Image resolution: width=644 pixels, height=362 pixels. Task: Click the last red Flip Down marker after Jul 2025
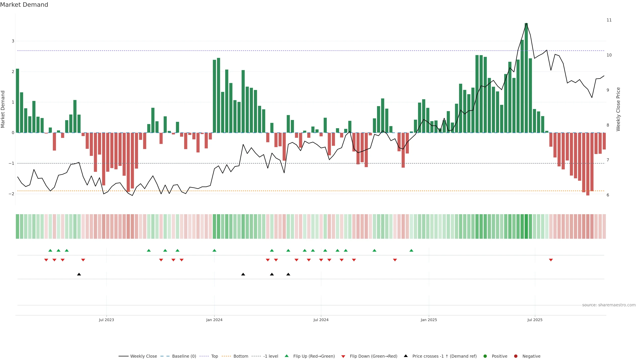(551, 260)
